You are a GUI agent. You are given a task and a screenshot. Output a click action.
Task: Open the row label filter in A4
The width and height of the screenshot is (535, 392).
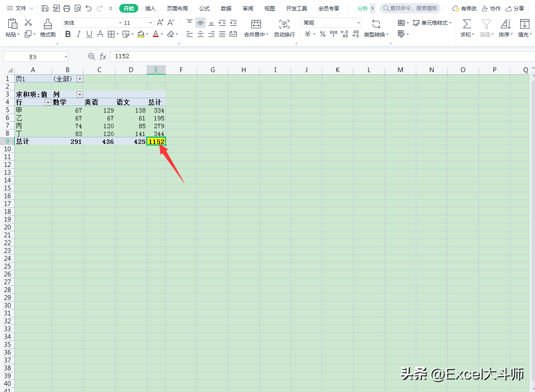[48, 102]
